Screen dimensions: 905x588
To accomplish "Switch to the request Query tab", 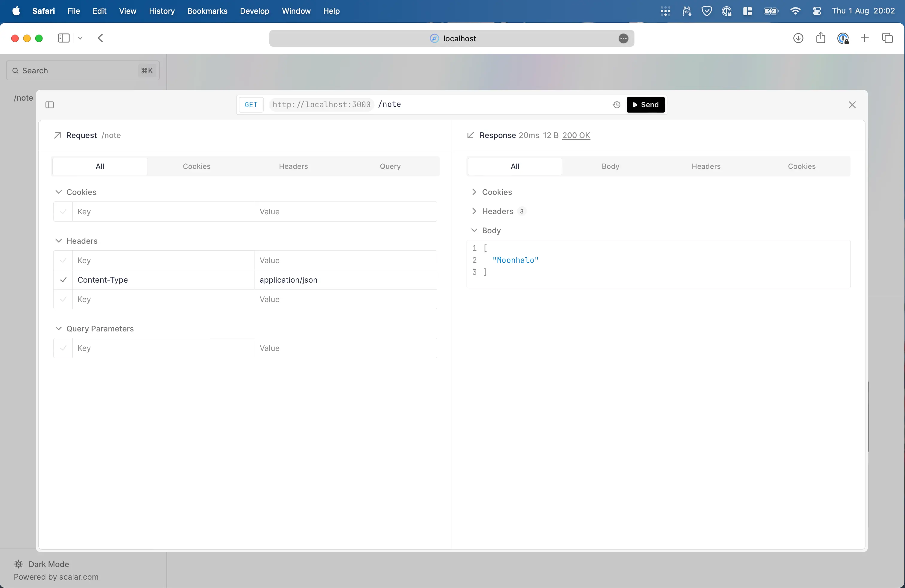I will point(390,166).
